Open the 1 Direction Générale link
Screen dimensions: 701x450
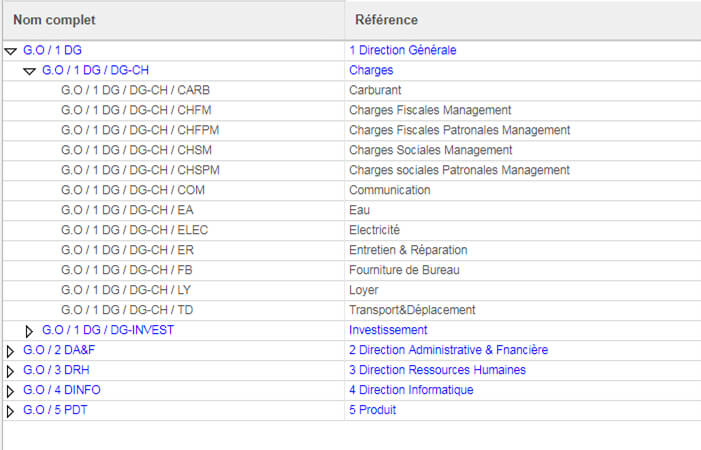point(409,50)
